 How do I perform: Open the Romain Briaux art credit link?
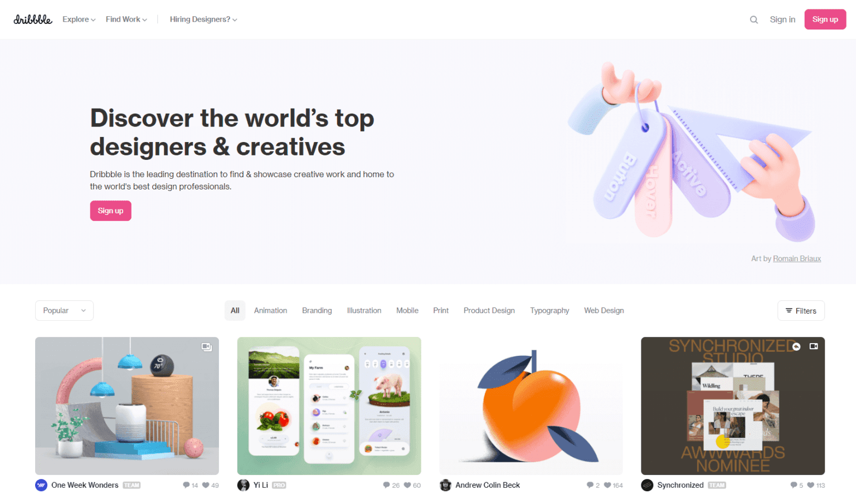(x=797, y=258)
